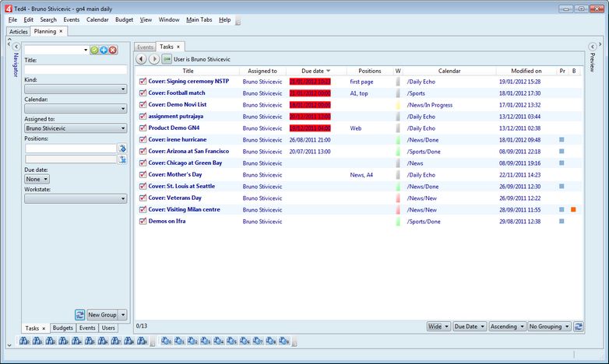Click the green checkmark apply filter icon

[94, 50]
